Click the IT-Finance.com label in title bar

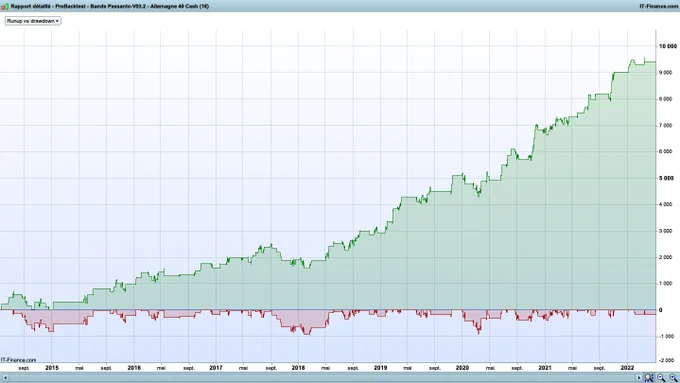[658, 7]
